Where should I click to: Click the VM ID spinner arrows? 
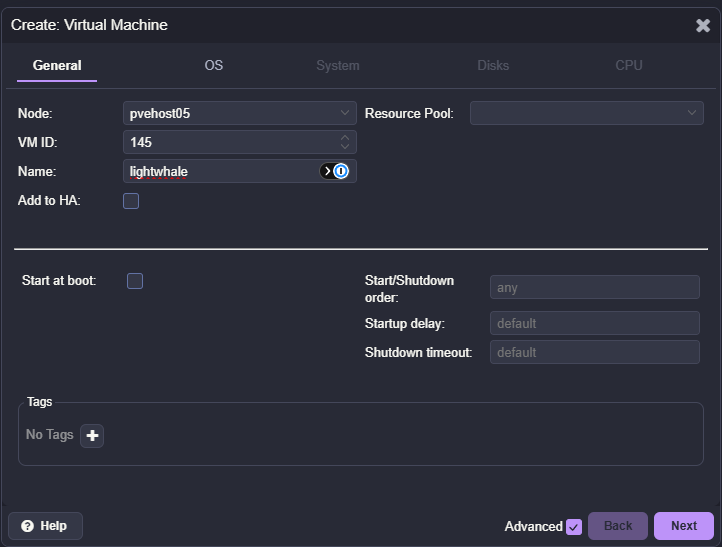tap(346, 142)
